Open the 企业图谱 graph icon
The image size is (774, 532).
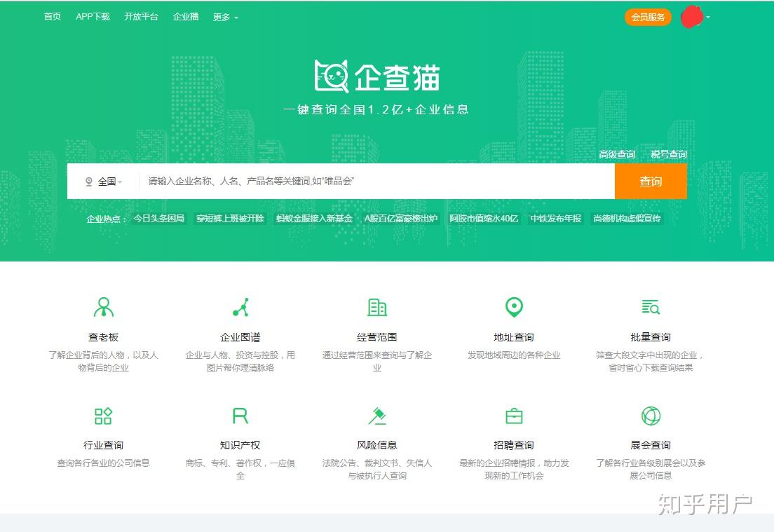coord(240,306)
